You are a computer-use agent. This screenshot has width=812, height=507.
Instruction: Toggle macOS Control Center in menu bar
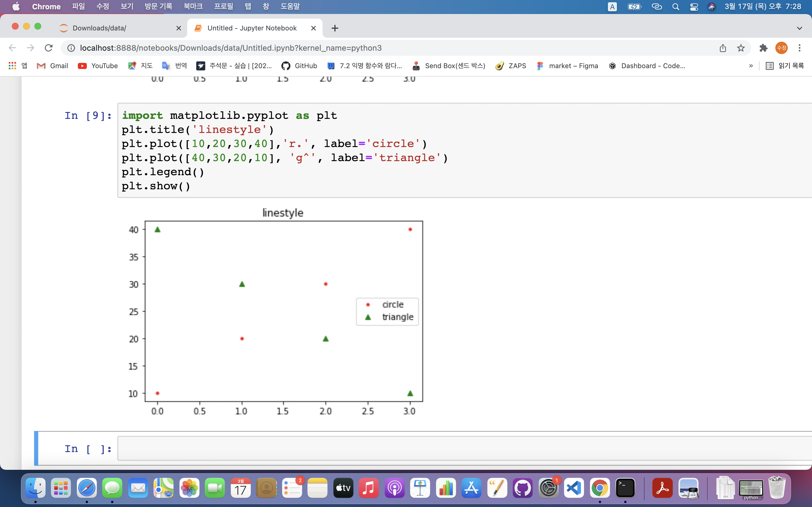pyautogui.click(x=694, y=7)
